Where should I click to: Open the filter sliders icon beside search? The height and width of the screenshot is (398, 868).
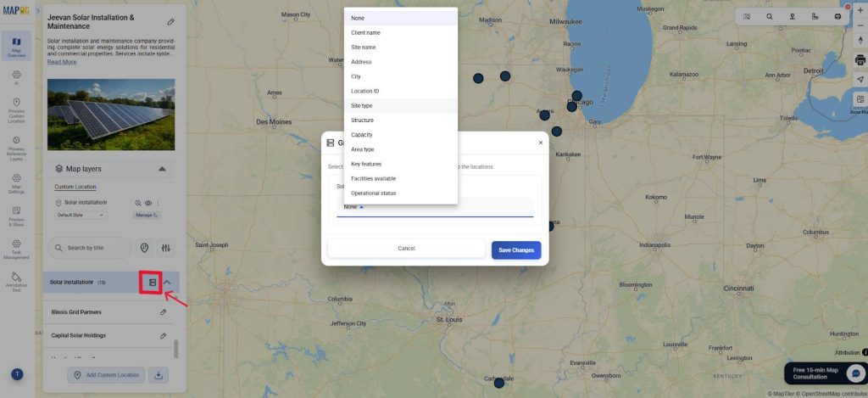[166, 248]
